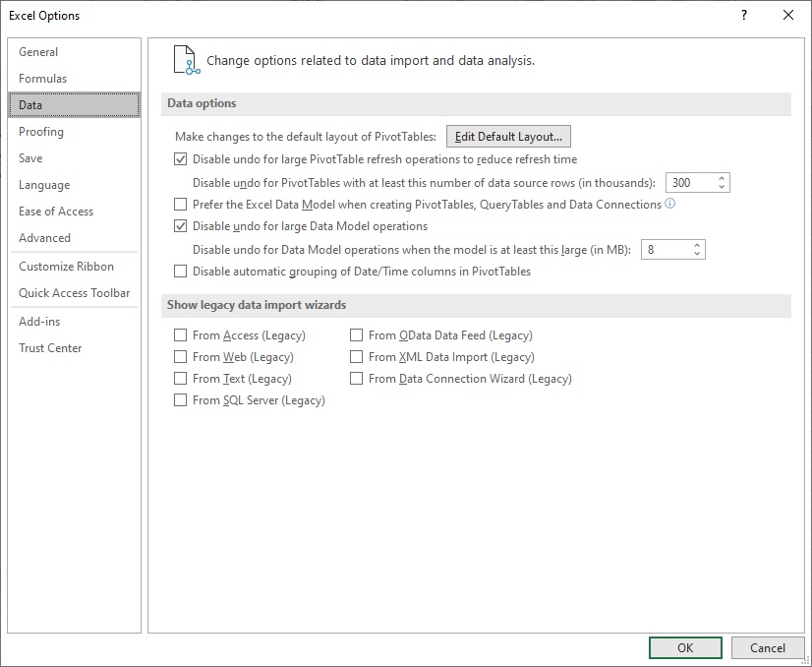Check From Access (Legacy) wizard
This screenshot has height=667, width=812.
180,334
